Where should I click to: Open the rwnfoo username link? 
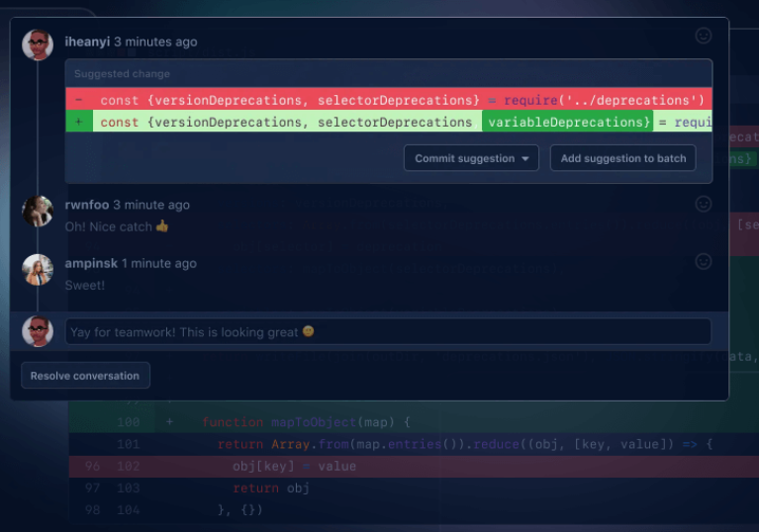coord(87,205)
